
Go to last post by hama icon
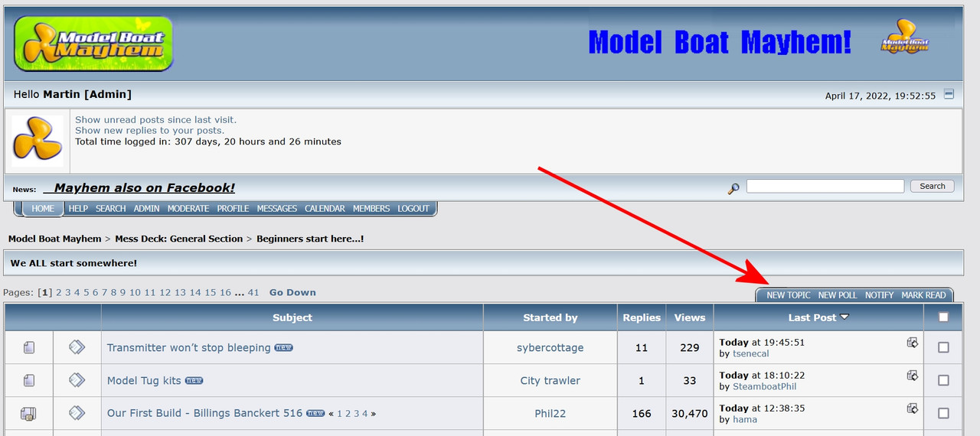(913, 408)
